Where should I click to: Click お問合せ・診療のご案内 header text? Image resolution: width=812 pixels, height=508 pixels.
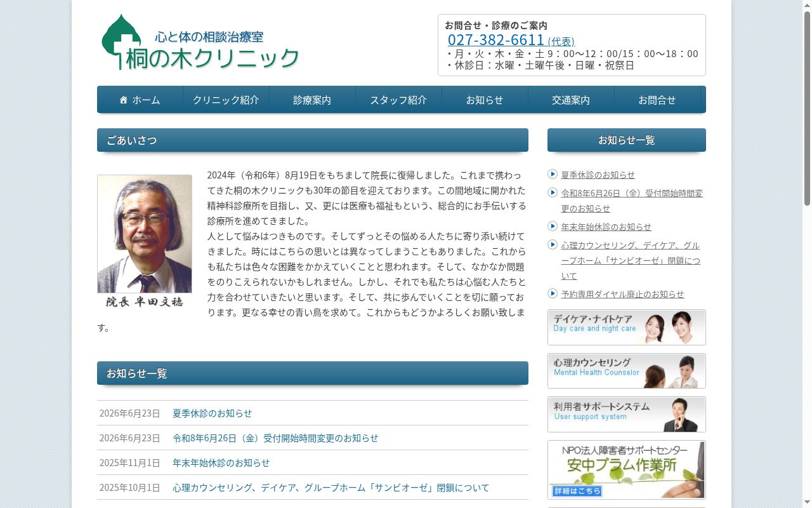pyautogui.click(x=496, y=25)
